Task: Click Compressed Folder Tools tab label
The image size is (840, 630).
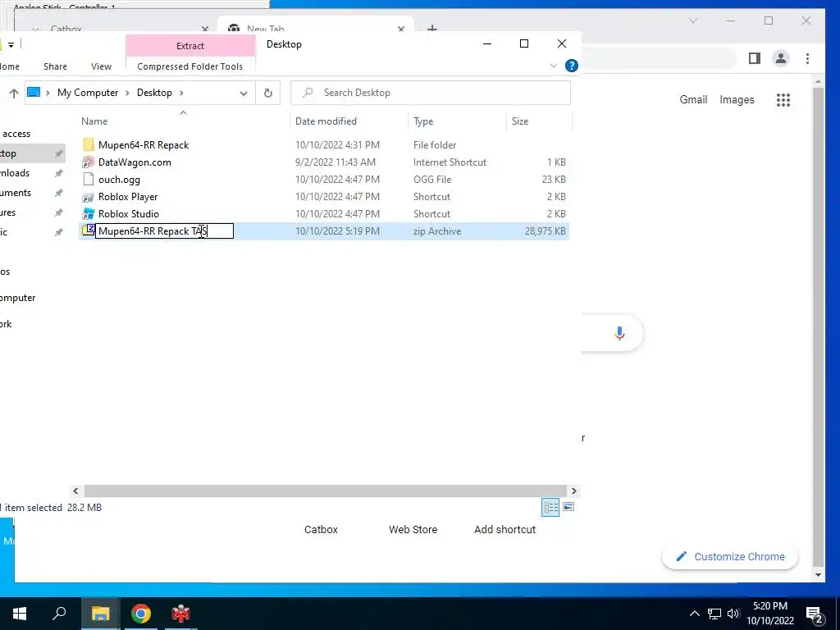Action: 189,66
